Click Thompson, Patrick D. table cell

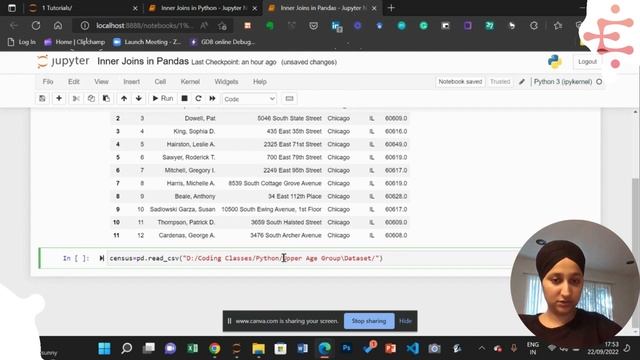click(x=186, y=222)
